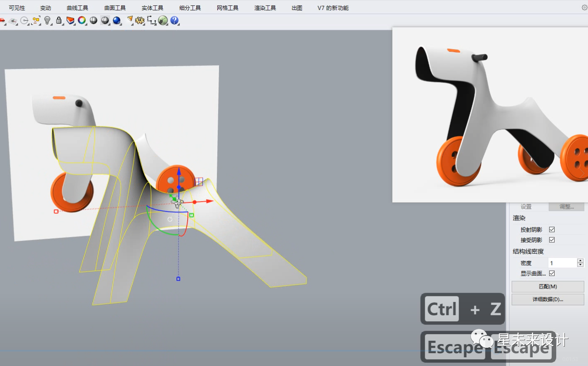The height and width of the screenshot is (366, 588).
Task: Open the color wheel icon
Action: 82,20
